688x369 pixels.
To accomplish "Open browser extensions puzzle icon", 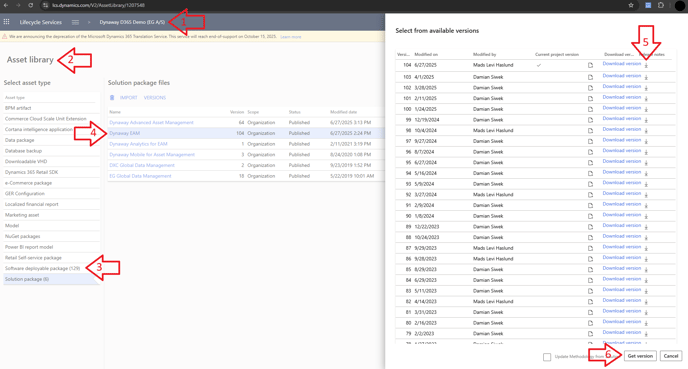I will 661,5.
